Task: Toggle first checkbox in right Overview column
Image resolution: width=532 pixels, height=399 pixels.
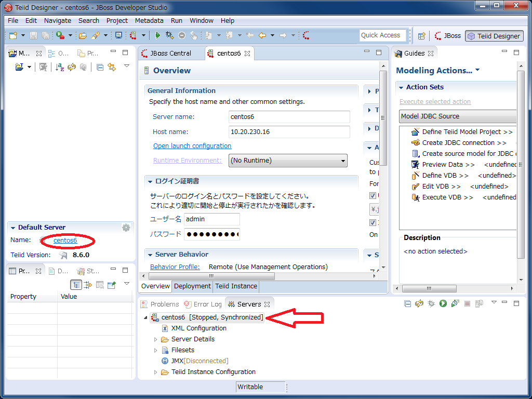Action: [373, 195]
